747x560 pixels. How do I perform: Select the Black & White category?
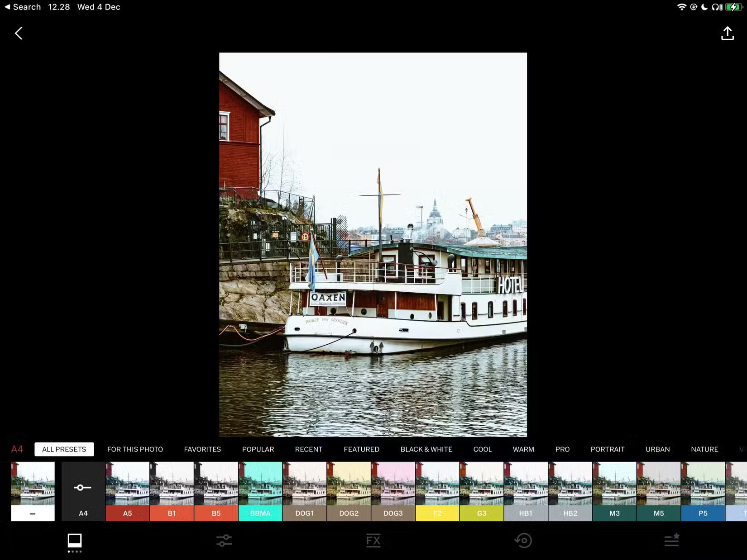426,449
